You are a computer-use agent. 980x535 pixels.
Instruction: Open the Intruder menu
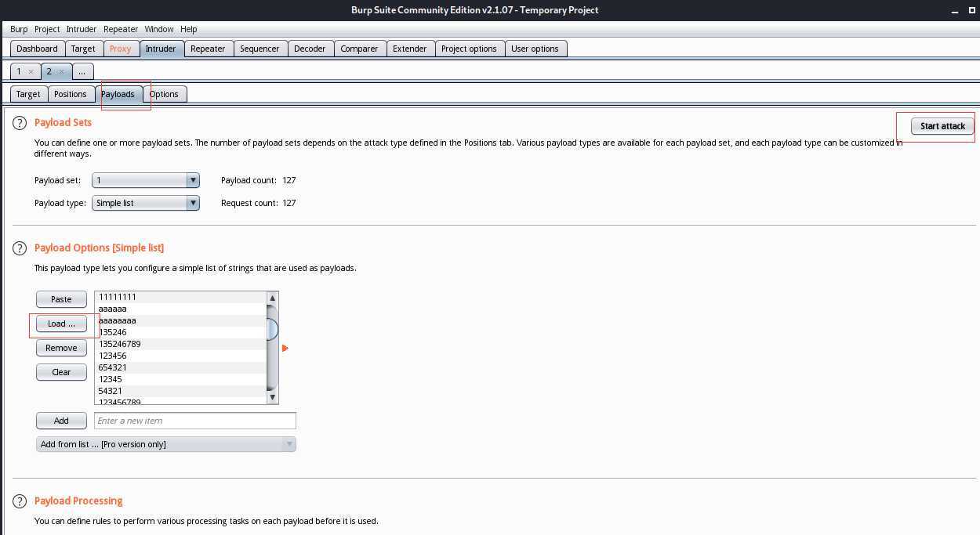[x=82, y=29]
